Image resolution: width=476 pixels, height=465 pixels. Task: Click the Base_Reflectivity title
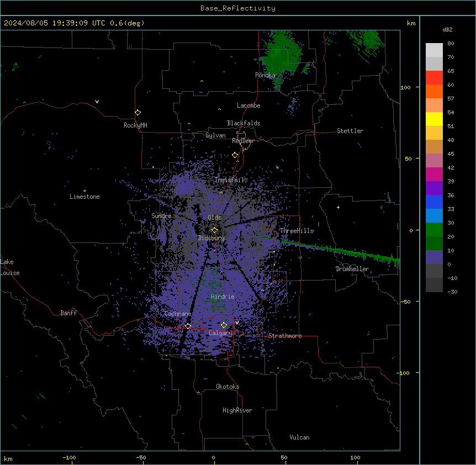(x=238, y=8)
